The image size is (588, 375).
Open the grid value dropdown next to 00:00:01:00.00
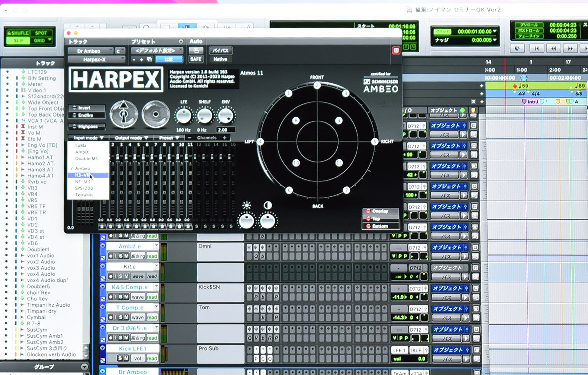click(x=495, y=32)
